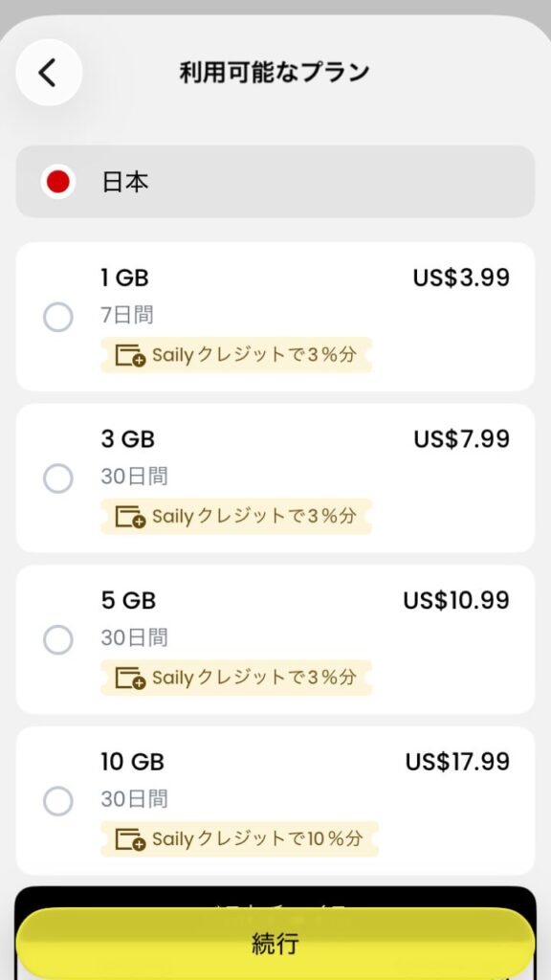Expand the partially hidden row behind the continue button
This screenshot has width=551, height=980.
[x=275, y=904]
